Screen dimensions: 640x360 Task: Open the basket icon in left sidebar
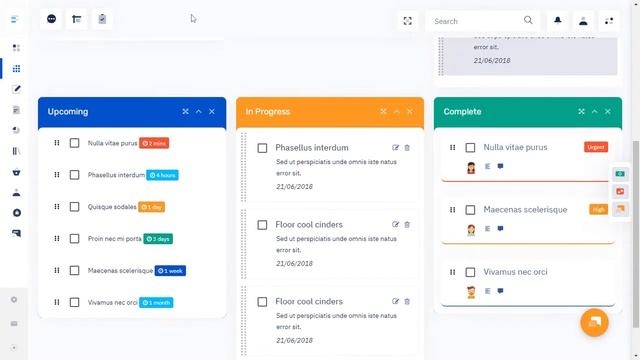coord(16,172)
